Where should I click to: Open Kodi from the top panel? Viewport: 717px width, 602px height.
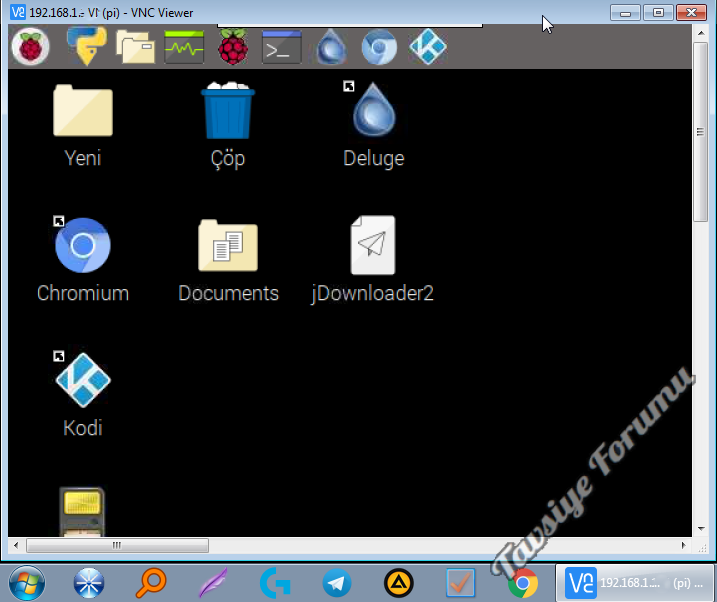[x=428, y=47]
